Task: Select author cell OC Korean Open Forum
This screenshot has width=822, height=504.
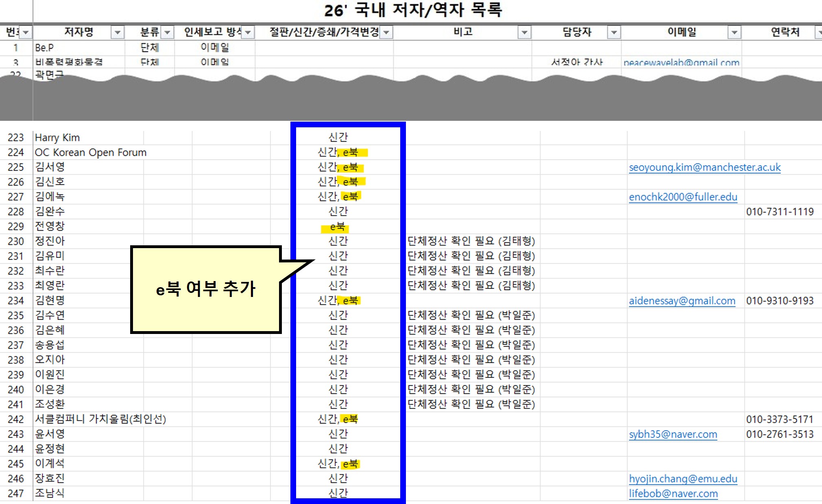Action: coord(90,153)
